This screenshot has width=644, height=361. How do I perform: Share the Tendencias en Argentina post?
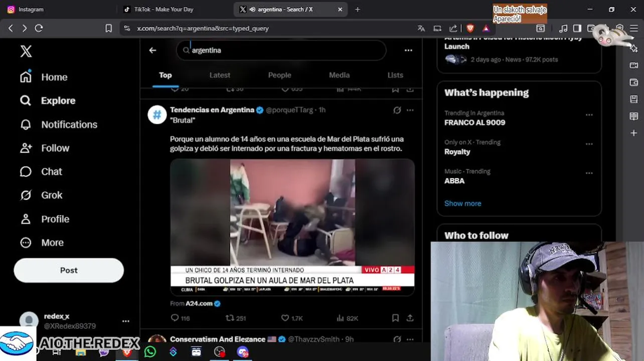point(410,318)
